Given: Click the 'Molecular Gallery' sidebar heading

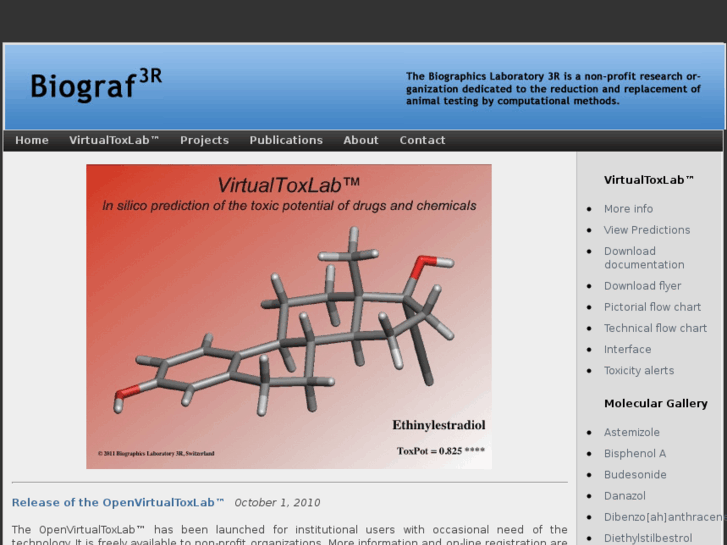Looking at the screenshot, I should coord(656,404).
